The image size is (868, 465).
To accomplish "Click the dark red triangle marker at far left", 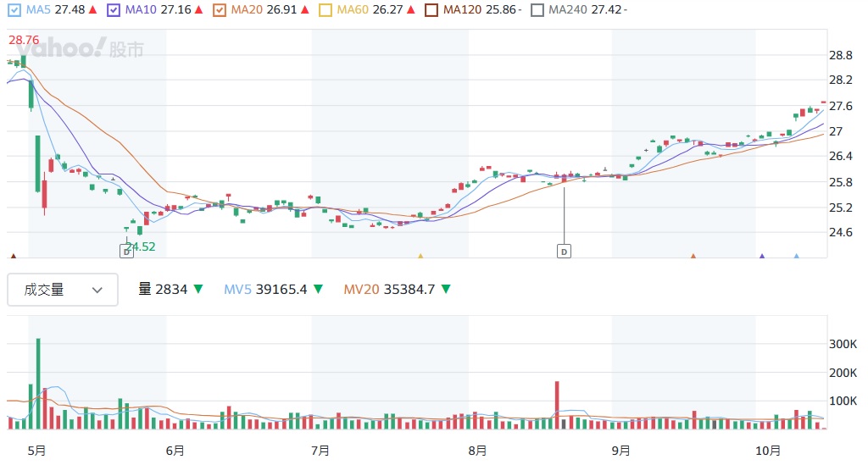I will (13, 256).
